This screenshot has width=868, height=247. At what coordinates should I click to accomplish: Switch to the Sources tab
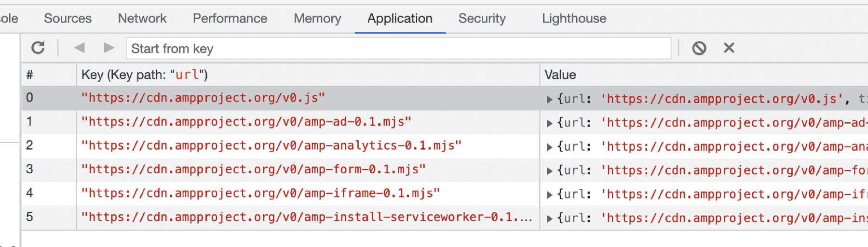click(68, 18)
